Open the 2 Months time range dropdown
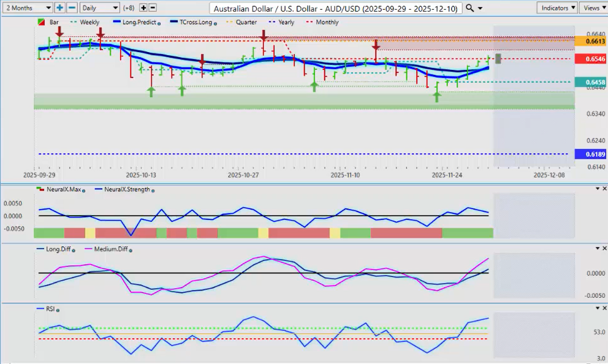The image size is (608, 364). [27, 8]
